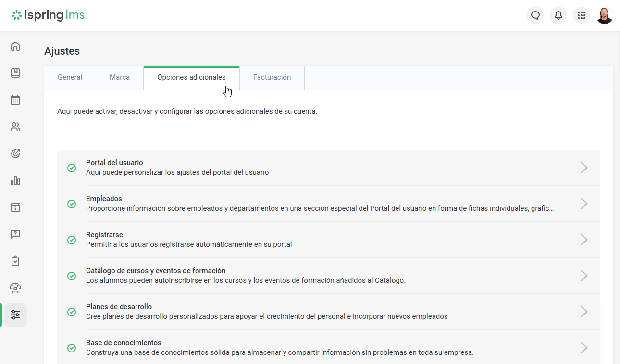Screen dimensions: 620x364
Task: Click the green check next to Planes de desarrollo
Action: [72, 312]
